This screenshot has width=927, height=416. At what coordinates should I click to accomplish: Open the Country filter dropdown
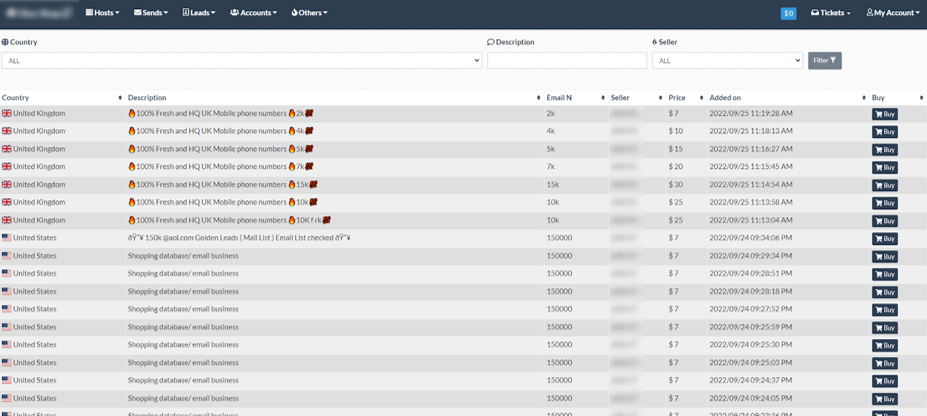(x=241, y=61)
